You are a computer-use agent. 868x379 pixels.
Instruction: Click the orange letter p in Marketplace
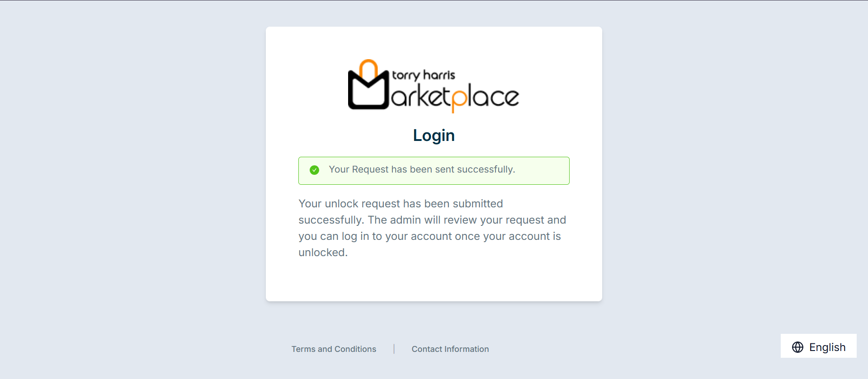(x=459, y=99)
